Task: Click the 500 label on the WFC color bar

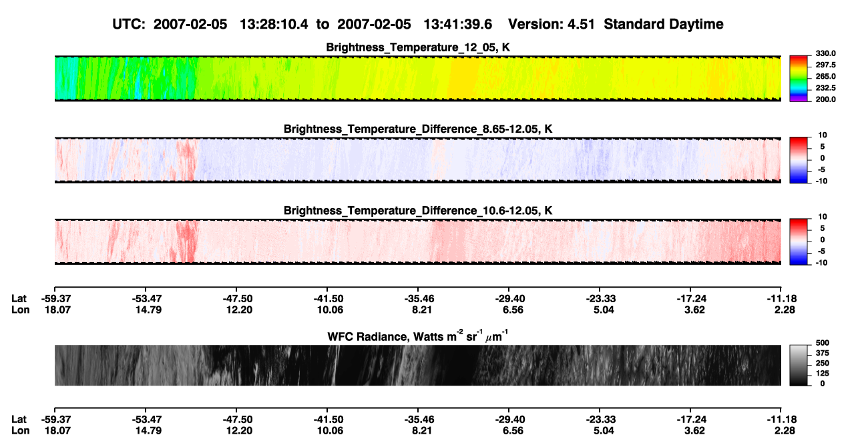Action: [823, 343]
